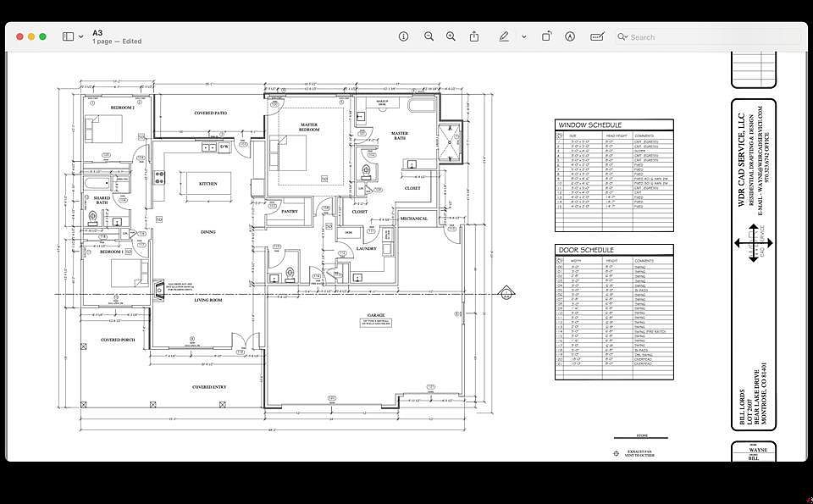
Task: Open the sidebar view options chevron
Action: coord(81,36)
